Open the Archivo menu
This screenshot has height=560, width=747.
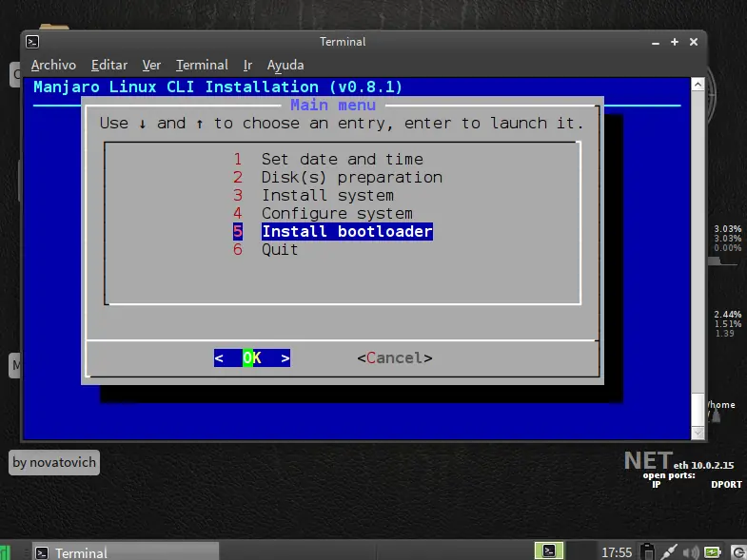[53, 65]
